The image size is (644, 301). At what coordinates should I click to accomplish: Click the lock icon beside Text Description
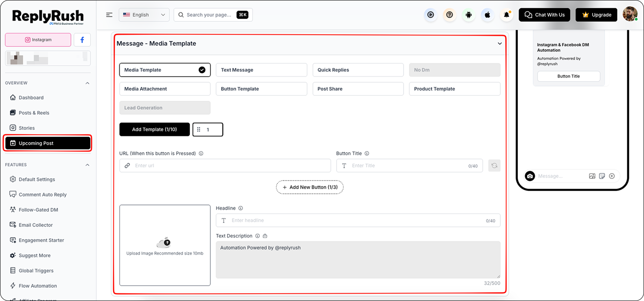point(265,236)
